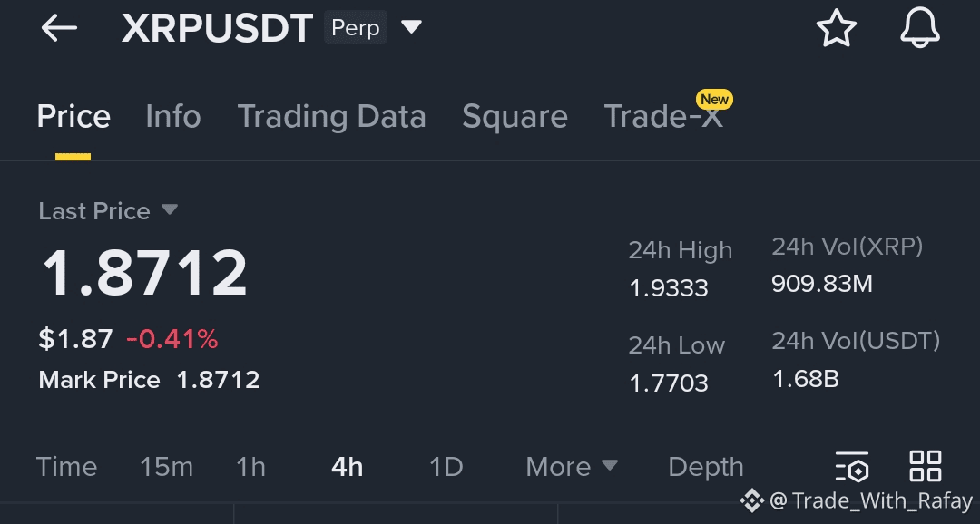Go to the Square tab
The width and height of the screenshot is (980, 524).
514,117
